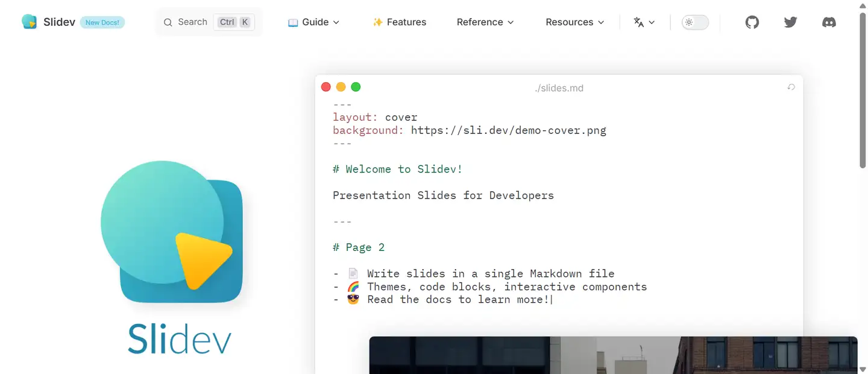Click the 'layout: cover' line
868x374 pixels.
[x=375, y=117]
